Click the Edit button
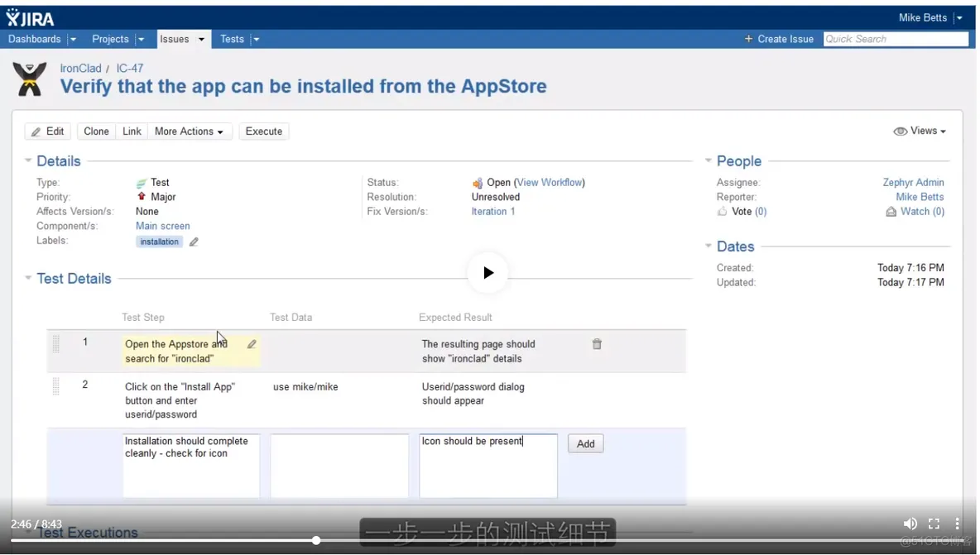This screenshot has height=555, width=980. (x=47, y=132)
